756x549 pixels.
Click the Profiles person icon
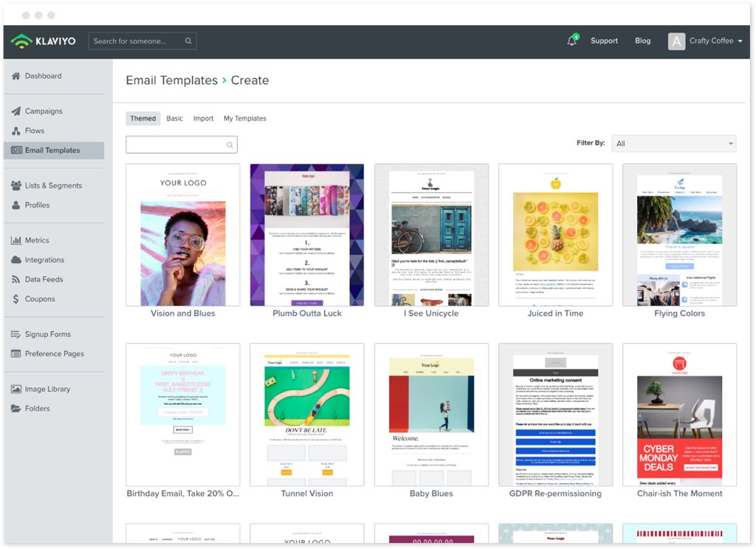16,205
